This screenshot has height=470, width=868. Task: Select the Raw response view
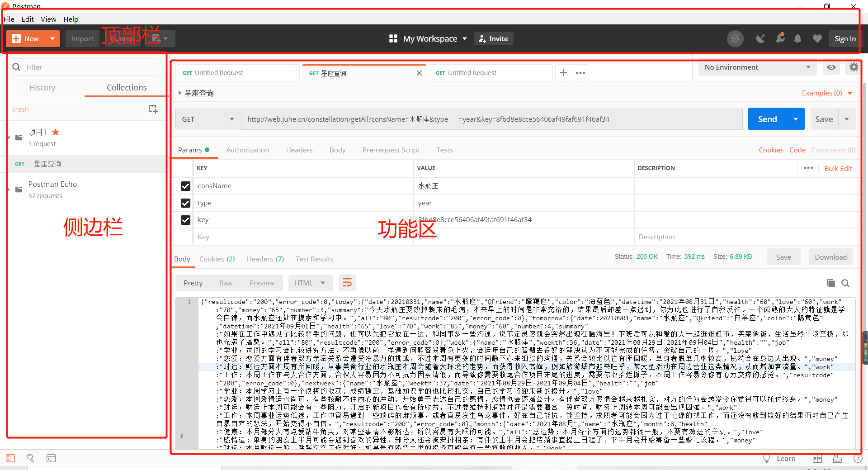tap(226, 283)
